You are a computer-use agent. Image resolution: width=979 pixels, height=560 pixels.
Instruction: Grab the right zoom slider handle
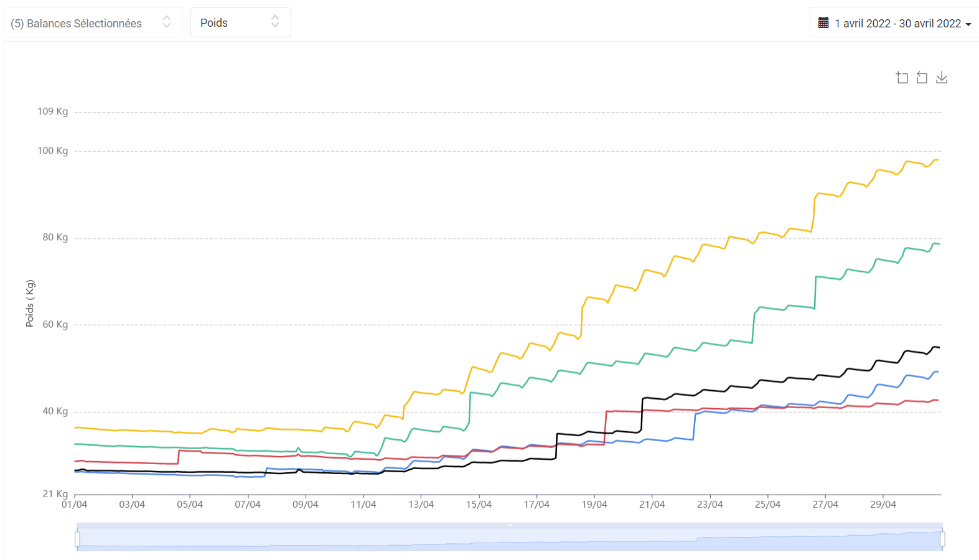coord(942,539)
